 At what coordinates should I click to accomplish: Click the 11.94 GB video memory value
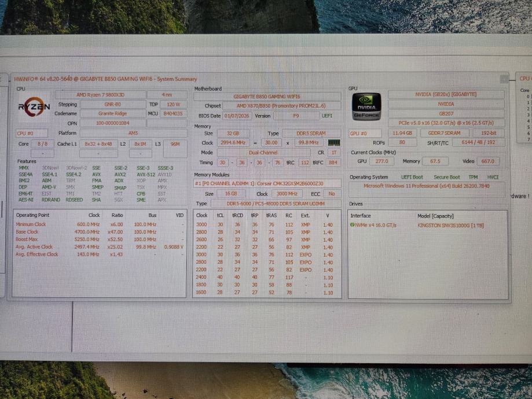tap(402, 133)
